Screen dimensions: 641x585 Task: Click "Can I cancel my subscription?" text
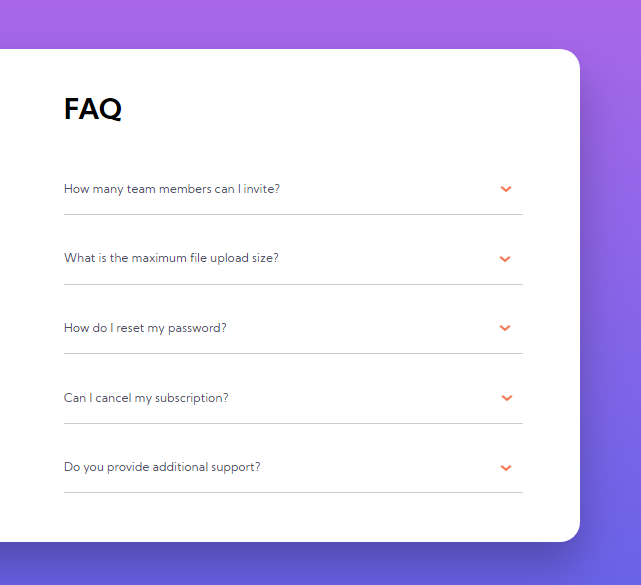click(x=146, y=398)
